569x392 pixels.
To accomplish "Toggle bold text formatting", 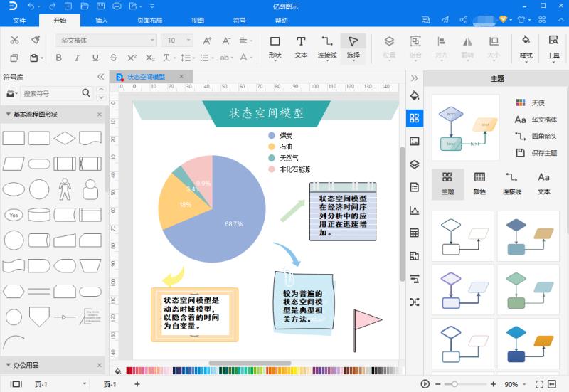I will pos(59,58).
